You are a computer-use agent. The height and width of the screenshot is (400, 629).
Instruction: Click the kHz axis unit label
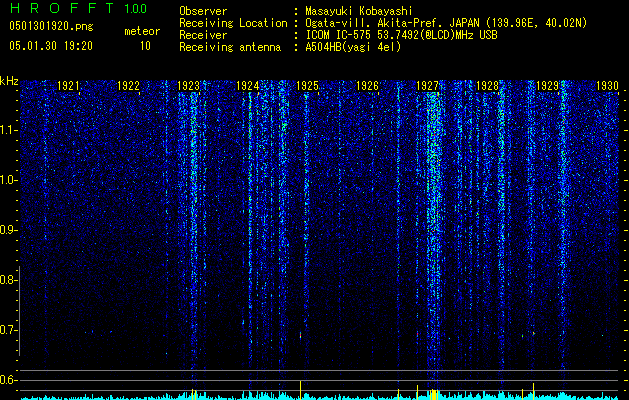point(9,81)
